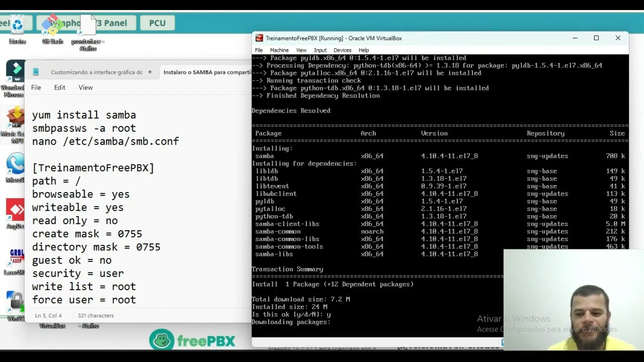
Task: Click the 'Downloading packages:' line
Action: click(x=291, y=322)
